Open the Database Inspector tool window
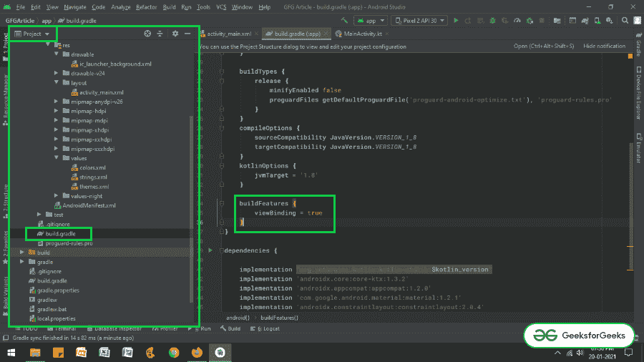The image size is (644, 362). pos(114,329)
